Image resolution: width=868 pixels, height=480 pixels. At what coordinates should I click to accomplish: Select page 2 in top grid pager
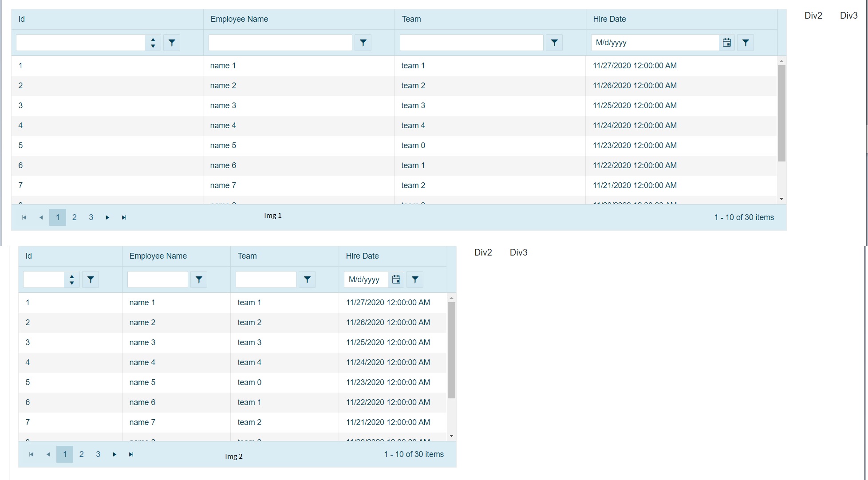point(75,217)
